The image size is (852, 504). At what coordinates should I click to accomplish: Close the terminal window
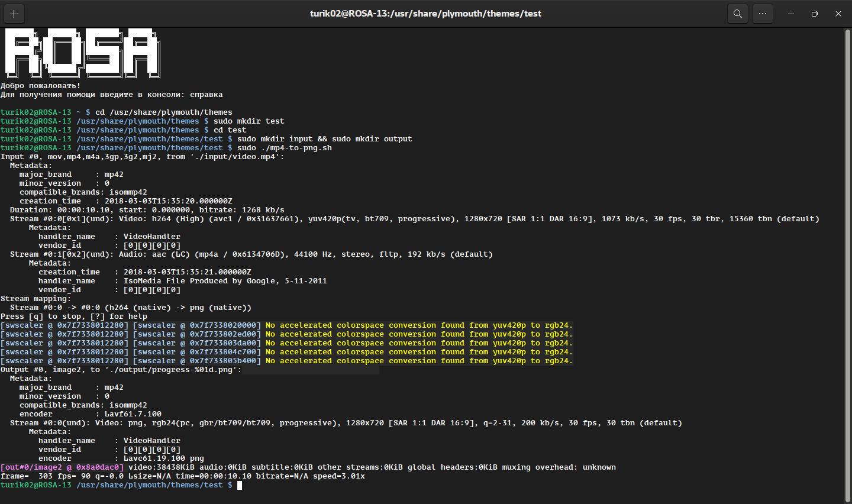838,14
